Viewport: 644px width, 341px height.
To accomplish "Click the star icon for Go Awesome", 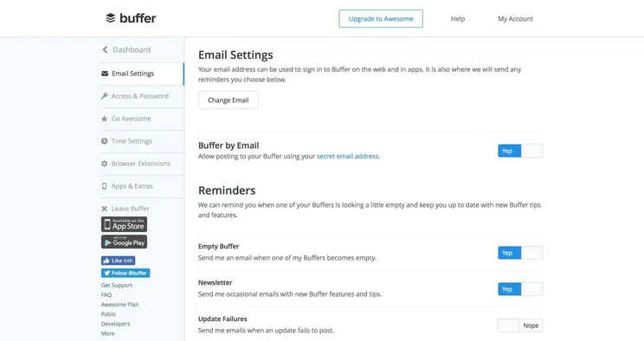I will pyautogui.click(x=105, y=119).
